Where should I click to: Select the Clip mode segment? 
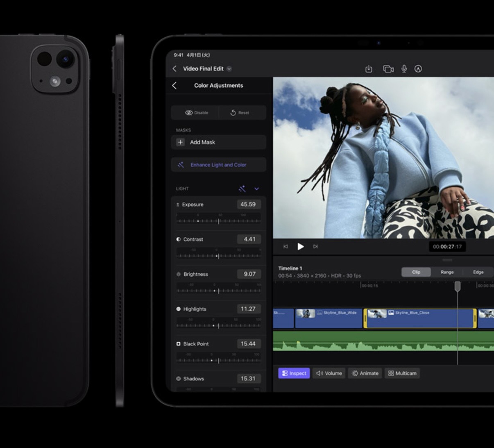[x=416, y=272]
